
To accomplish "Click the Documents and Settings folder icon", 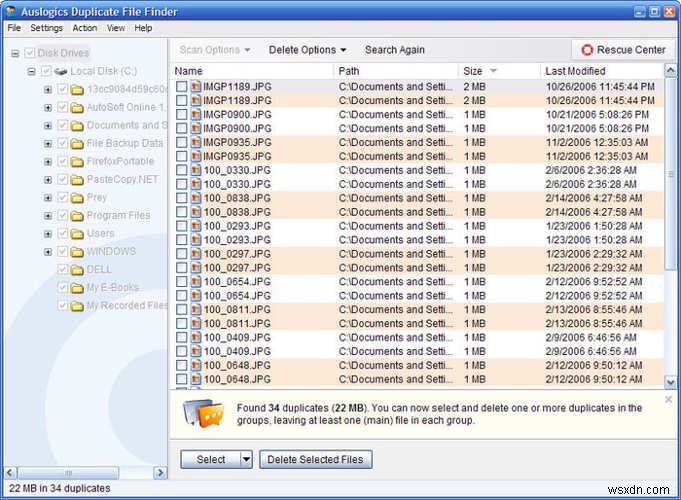I will click(77, 126).
